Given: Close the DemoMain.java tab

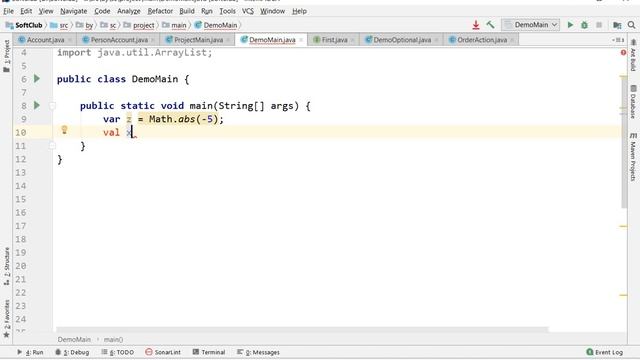Looking at the screenshot, I should [x=301, y=40].
